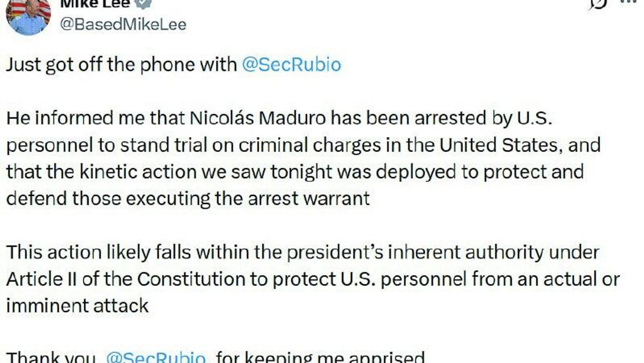The height and width of the screenshot is (363, 644).
Task: Click the Grok icon at top right
Action: click(598, 4)
